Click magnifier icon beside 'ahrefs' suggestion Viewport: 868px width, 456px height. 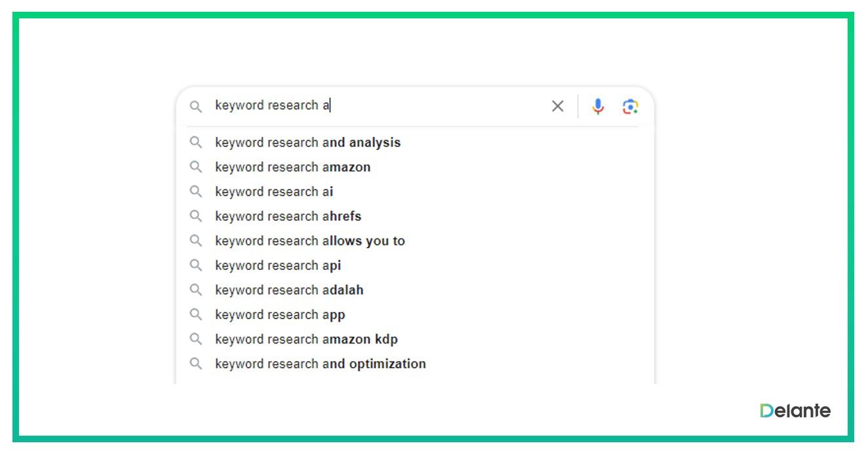click(195, 216)
